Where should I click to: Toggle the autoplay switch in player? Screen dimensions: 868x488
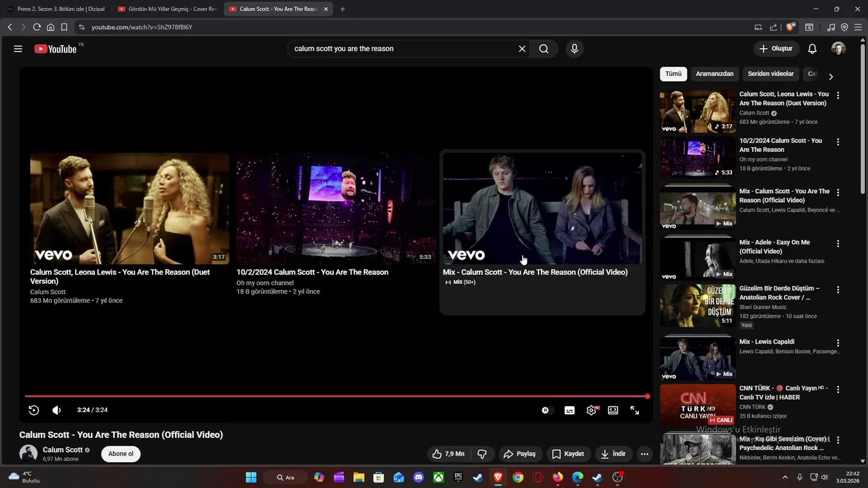tap(547, 410)
